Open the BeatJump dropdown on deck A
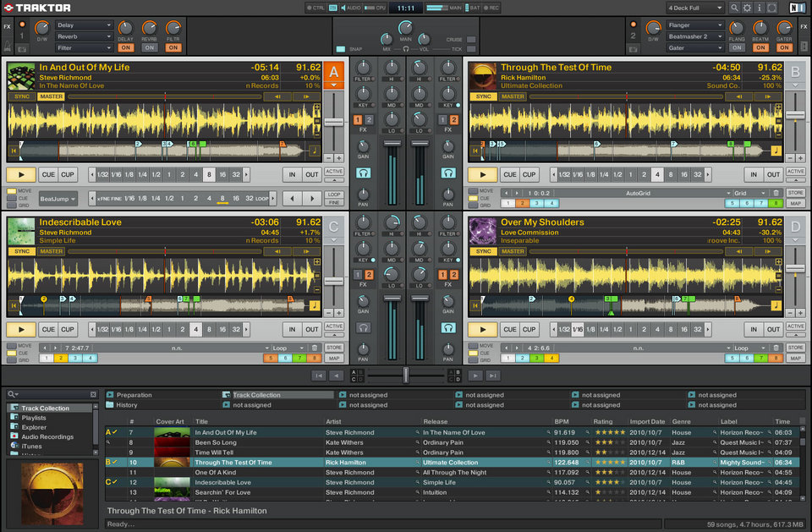Image resolution: width=812 pixels, height=532 pixels. tap(58, 199)
